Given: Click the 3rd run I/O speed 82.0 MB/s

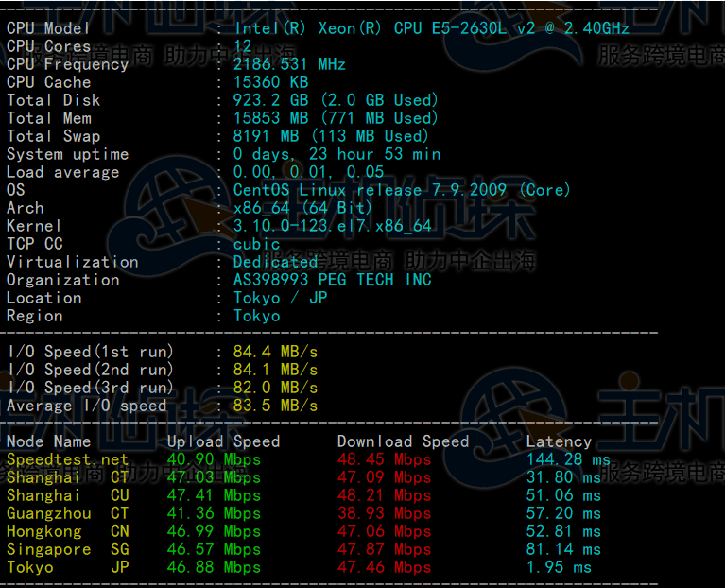Looking at the screenshot, I should pyautogui.click(x=276, y=388).
